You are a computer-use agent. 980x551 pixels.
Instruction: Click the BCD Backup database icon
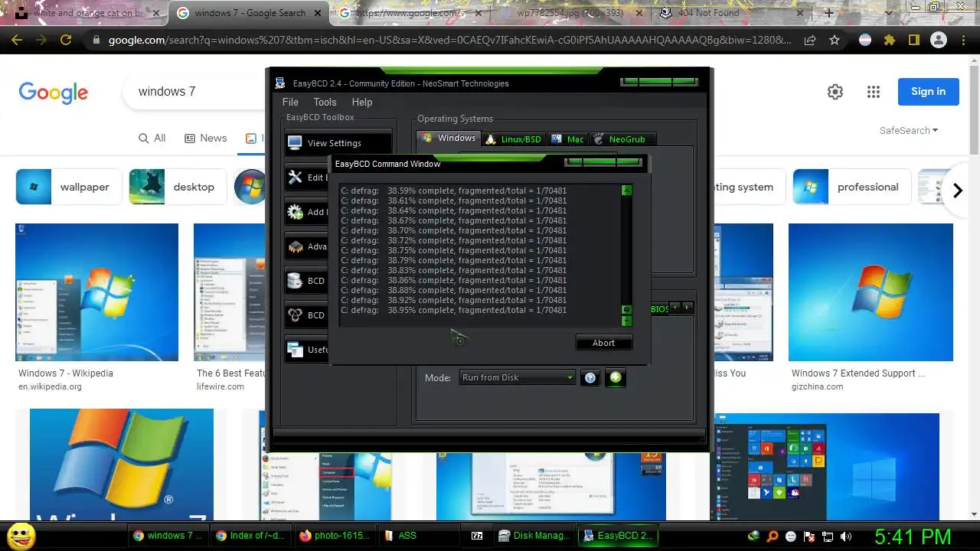296,281
